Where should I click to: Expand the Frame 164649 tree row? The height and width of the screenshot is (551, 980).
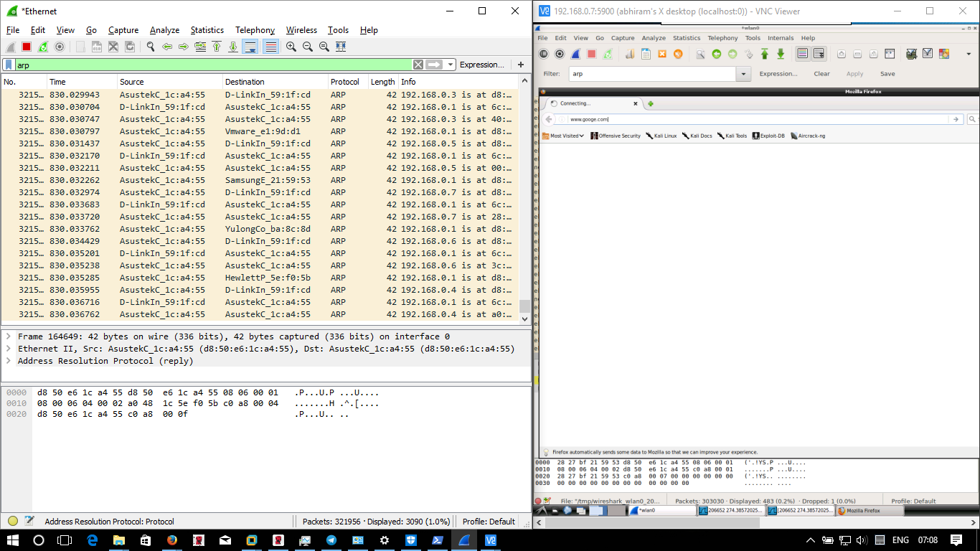pos(9,336)
